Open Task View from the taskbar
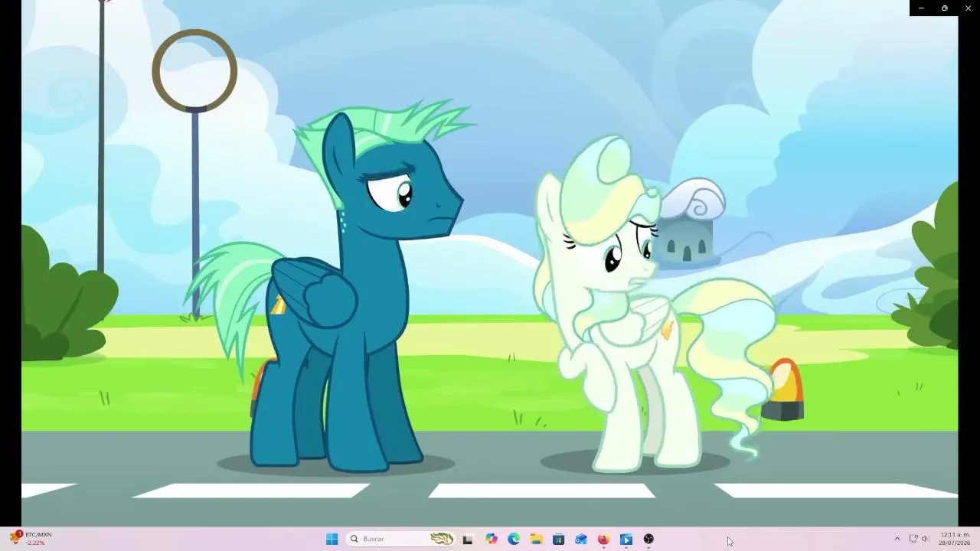This screenshot has height=551, width=980. (x=468, y=540)
